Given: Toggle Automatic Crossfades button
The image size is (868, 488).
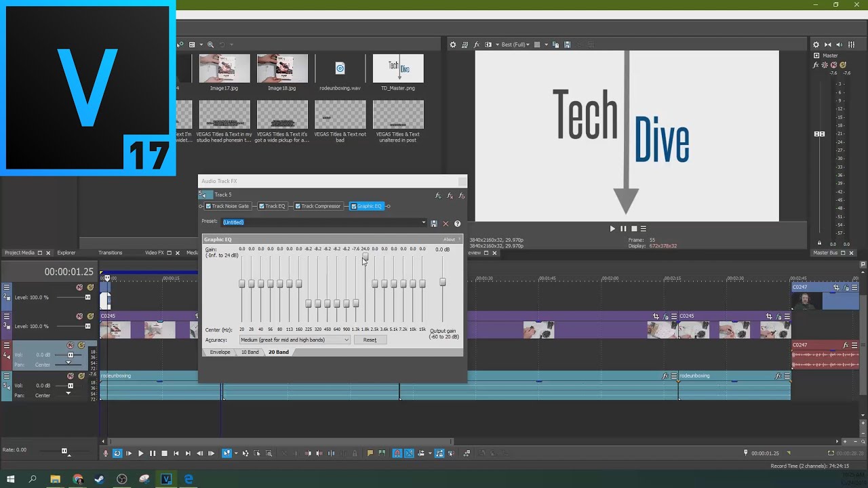Looking at the screenshot, I should coord(409,453).
